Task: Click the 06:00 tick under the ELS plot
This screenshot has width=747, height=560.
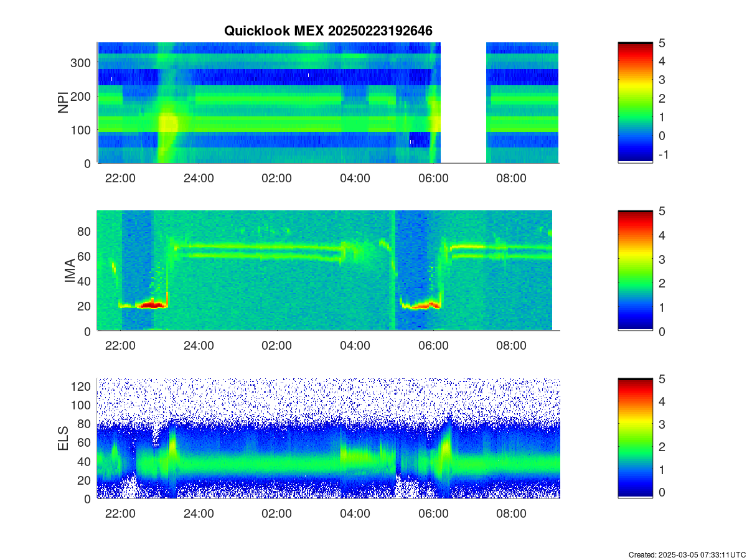Action: pyautogui.click(x=433, y=514)
